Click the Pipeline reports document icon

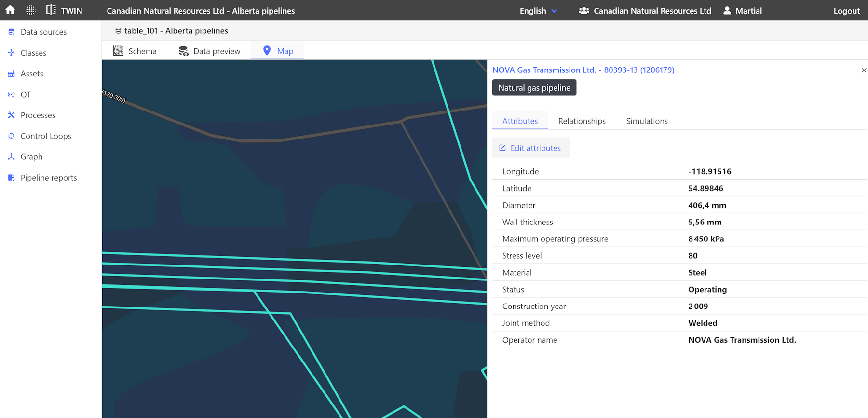point(11,177)
